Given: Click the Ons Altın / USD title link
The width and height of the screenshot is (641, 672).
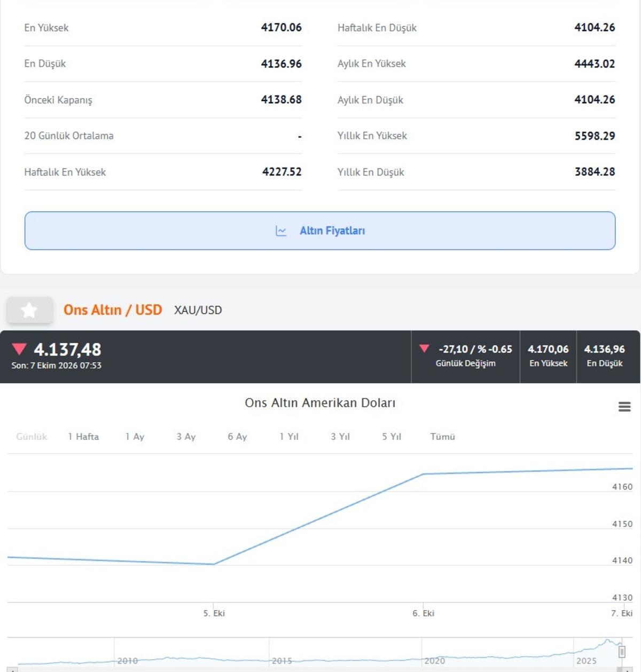Looking at the screenshot, I should point(113,310).
